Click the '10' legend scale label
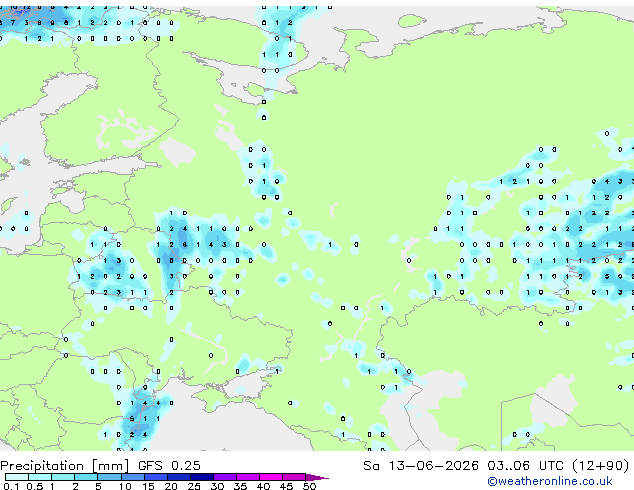Screen dimensions: 634x490 [x=125, y=486]
